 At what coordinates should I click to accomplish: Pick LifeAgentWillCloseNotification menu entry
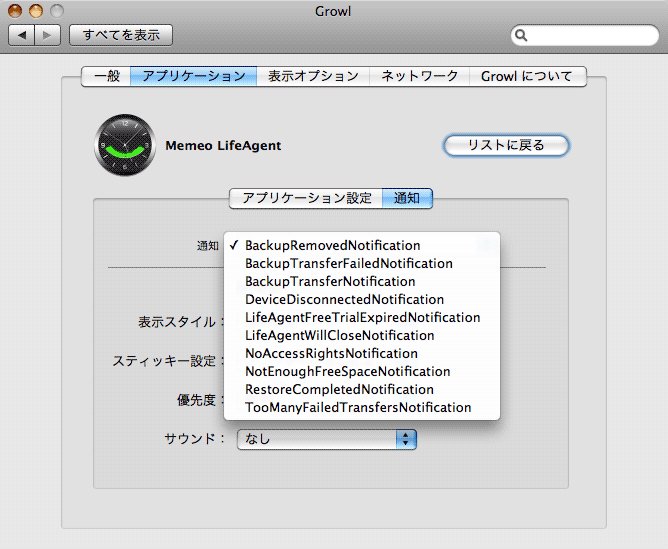tap(362, 336)
